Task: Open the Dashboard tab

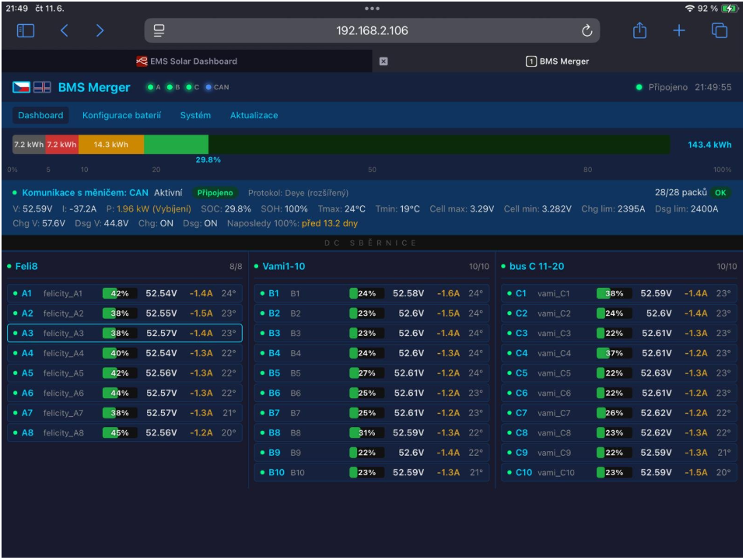Action: (x=40, y=115)
